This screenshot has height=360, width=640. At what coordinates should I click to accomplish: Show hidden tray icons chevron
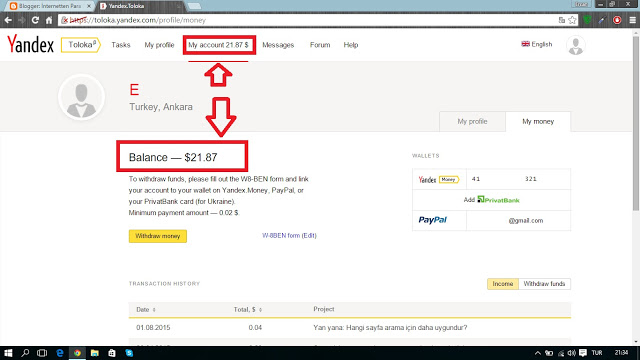[538, 353]
